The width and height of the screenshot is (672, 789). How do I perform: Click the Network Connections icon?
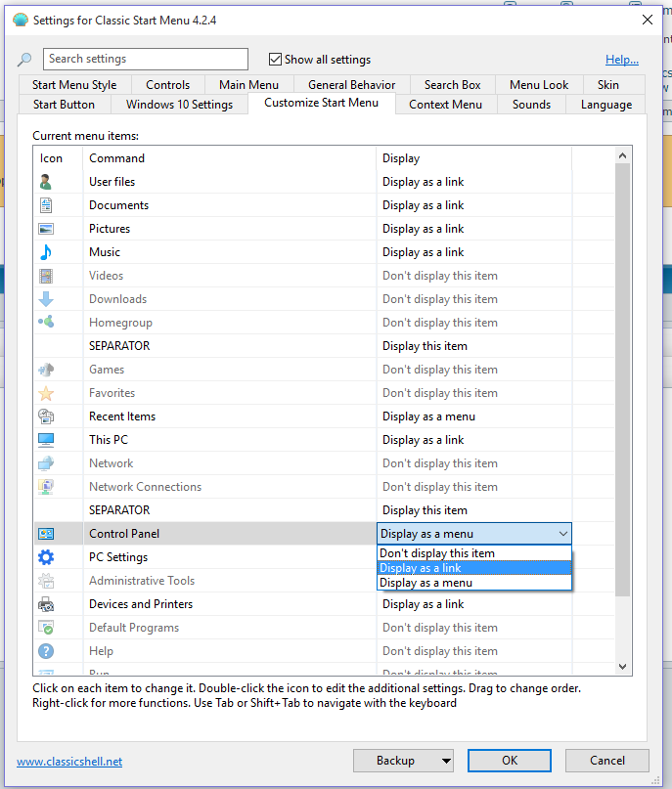point(46,487)
